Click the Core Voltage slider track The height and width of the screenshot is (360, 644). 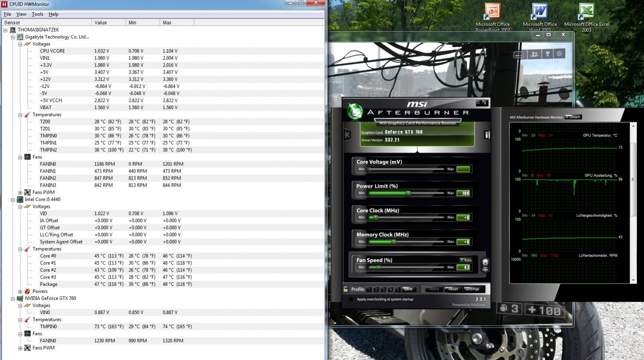pos(406,169)
